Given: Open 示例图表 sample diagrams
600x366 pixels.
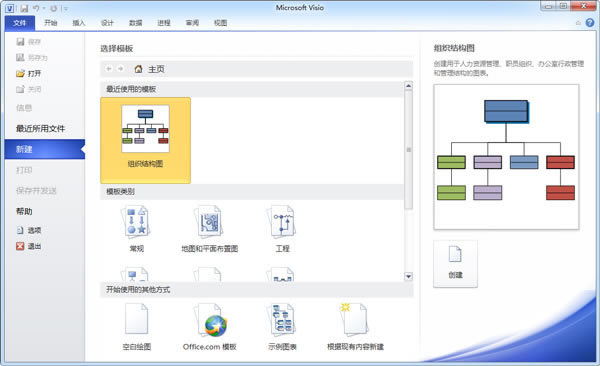Looking at the screenshot, I should point(282,327).
